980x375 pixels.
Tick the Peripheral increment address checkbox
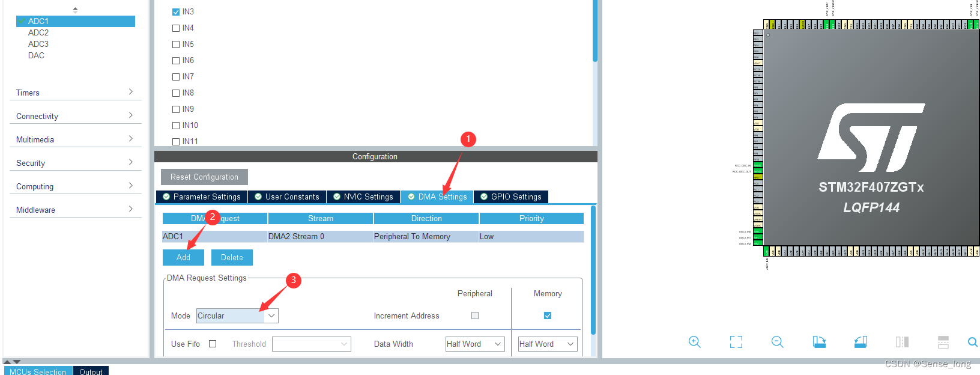point(475,316)
